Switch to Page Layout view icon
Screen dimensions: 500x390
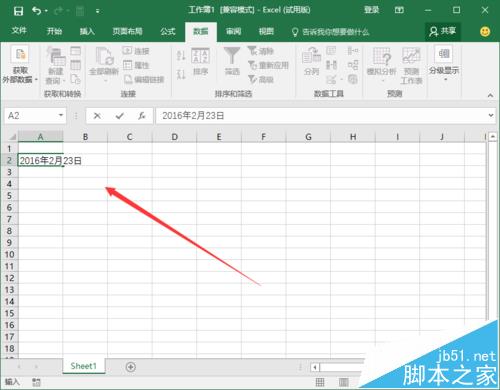[x=344, y=382]
